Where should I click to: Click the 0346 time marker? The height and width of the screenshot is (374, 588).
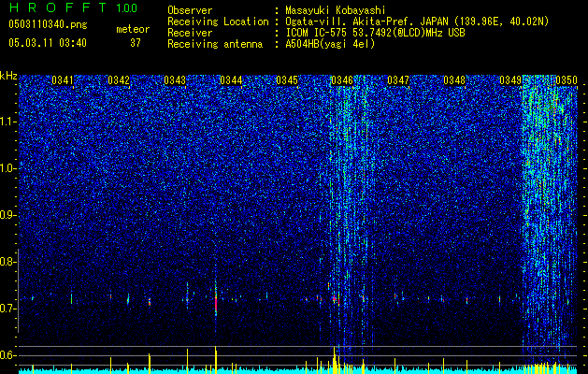342,80
